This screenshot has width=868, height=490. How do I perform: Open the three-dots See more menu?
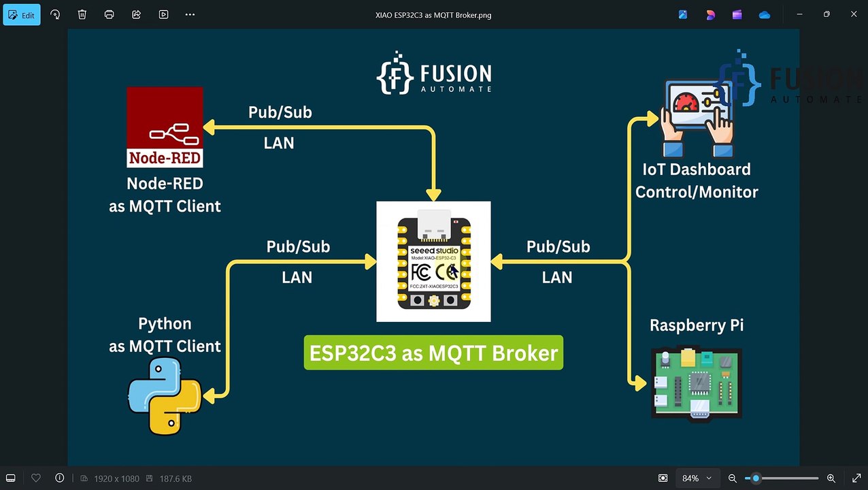pyautogui.click(x=190, y=14)
